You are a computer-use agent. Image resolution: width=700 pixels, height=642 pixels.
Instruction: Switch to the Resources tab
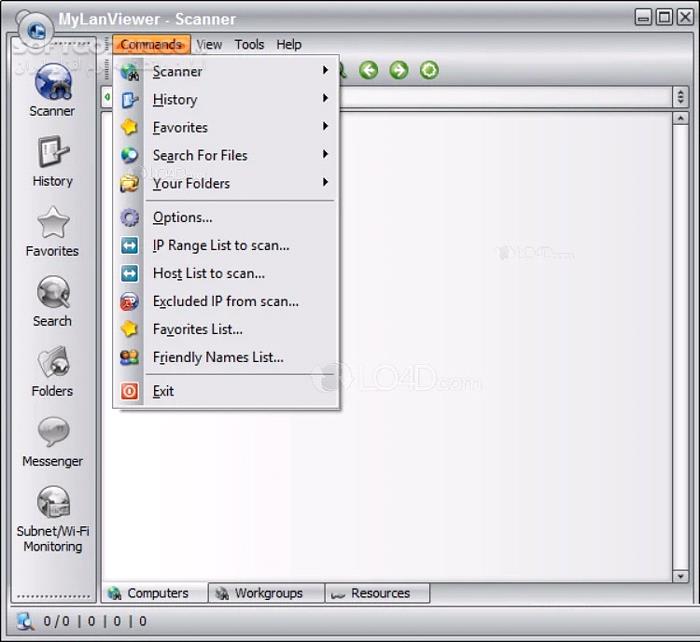[x=378, y=593]
